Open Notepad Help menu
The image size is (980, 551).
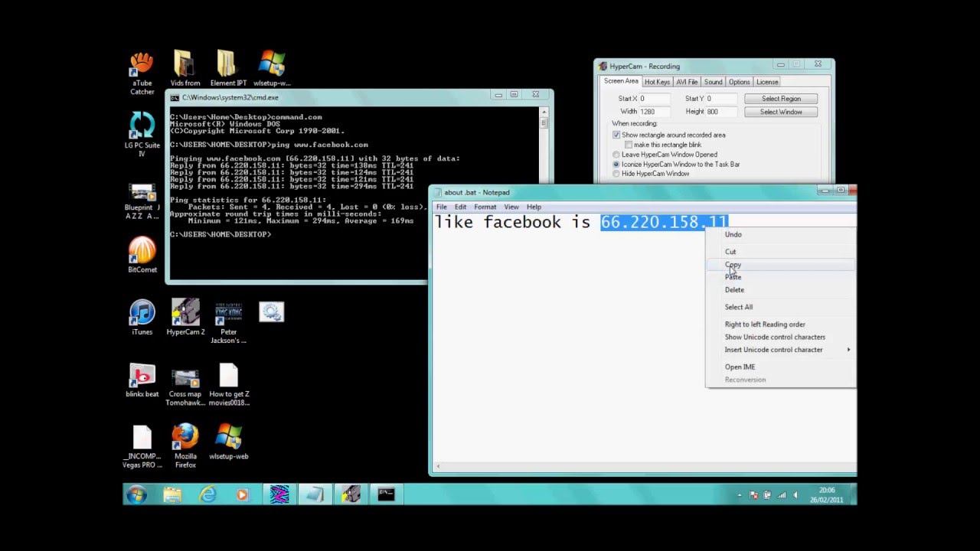[x=534, y=207]
